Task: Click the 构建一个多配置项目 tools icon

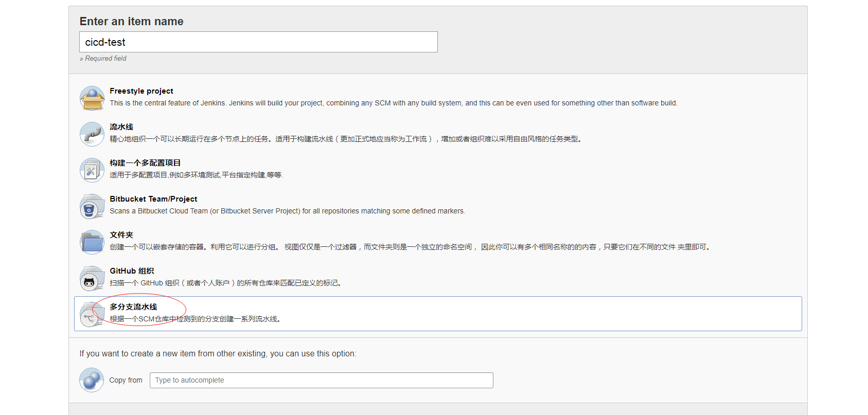Action: pos(92,170)
